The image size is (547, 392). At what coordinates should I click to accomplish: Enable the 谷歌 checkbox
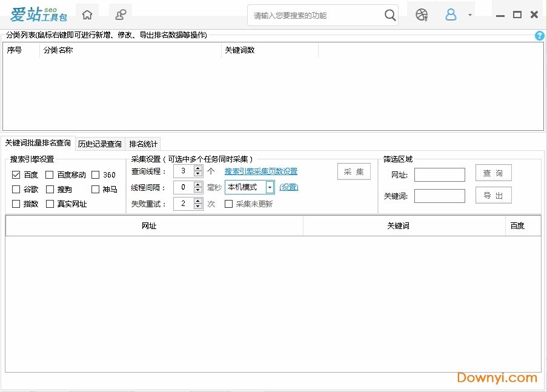click(16, 190)
